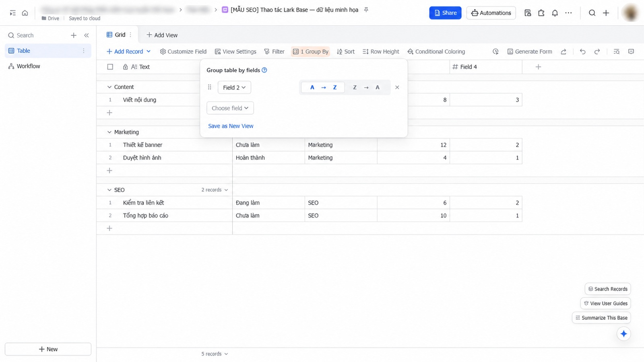
Task: Click the pin icon beside the title
Action: 366,10
